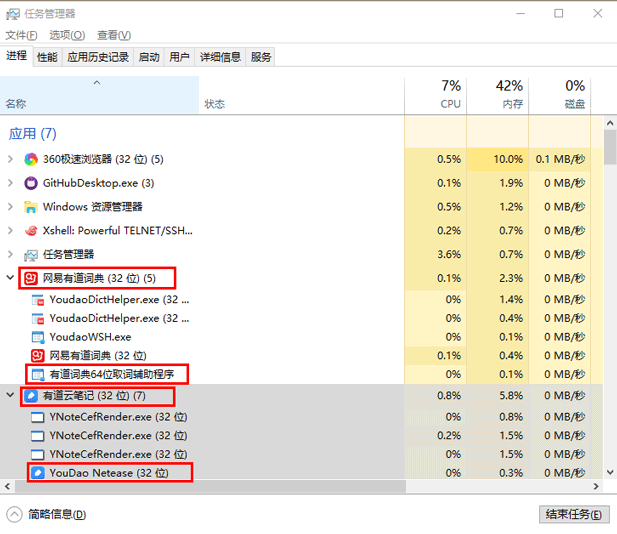
Task: Sort by 磁盘 column header
Action: click(560, 95)
